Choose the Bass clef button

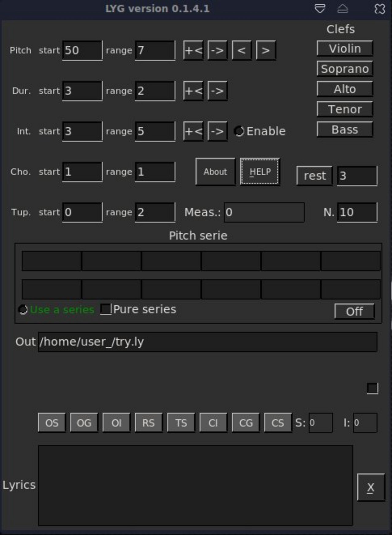[345, 129]
